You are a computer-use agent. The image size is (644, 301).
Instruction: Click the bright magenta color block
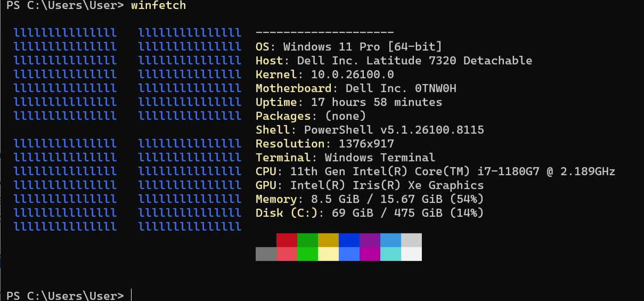(x=370, y=254)
